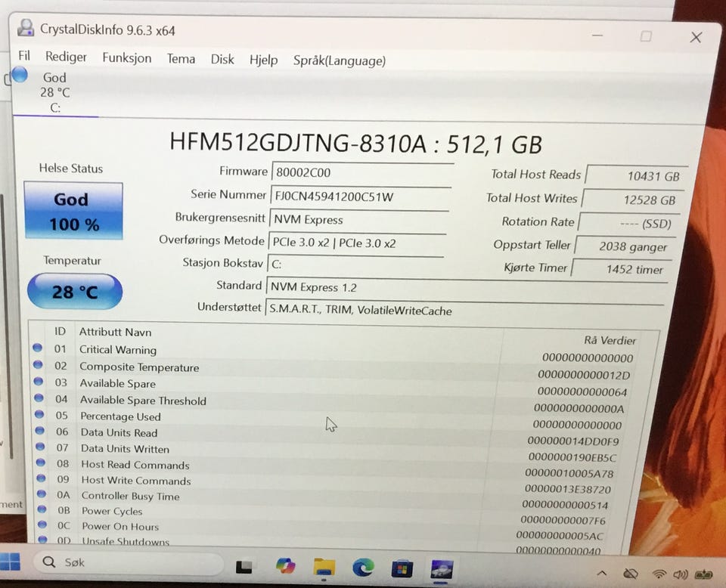Open File Explorer from the taskbar
This screenshot has height=588, width=726.
point(324,567)
